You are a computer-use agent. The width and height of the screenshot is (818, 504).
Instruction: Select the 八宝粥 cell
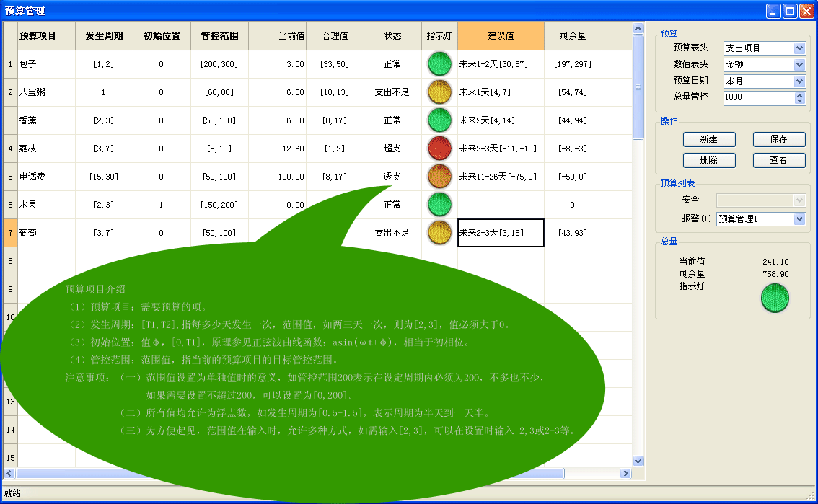[x=46, y=92]
